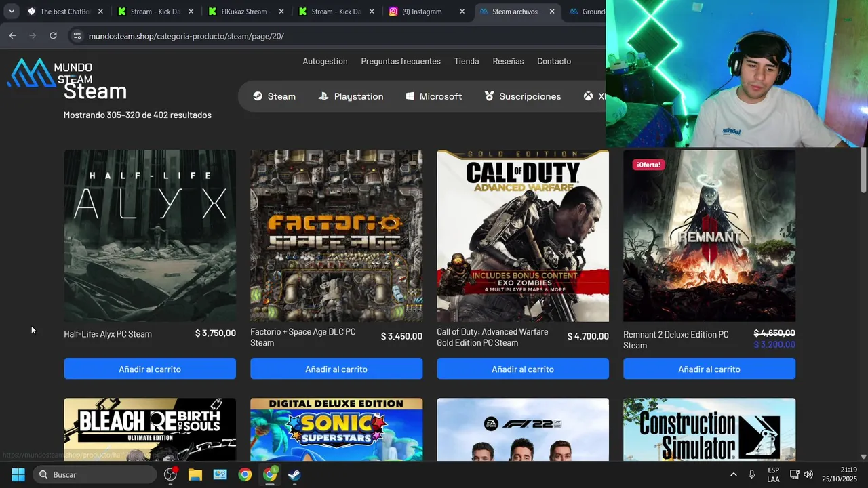Screen dimensions: 868x488
Task: Open Half-Life: Alyx PC Steam title link
Action: (108, 333)
